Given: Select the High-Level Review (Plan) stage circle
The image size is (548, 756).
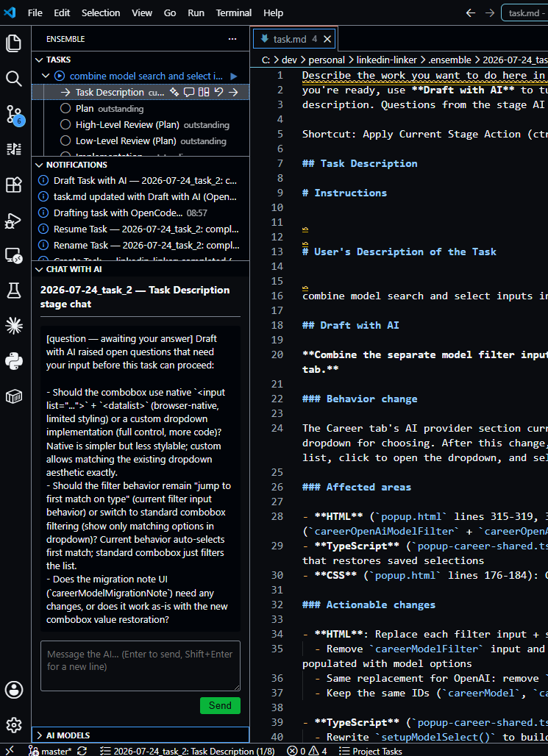Looking at the screenshot, I should coord(65,125).
